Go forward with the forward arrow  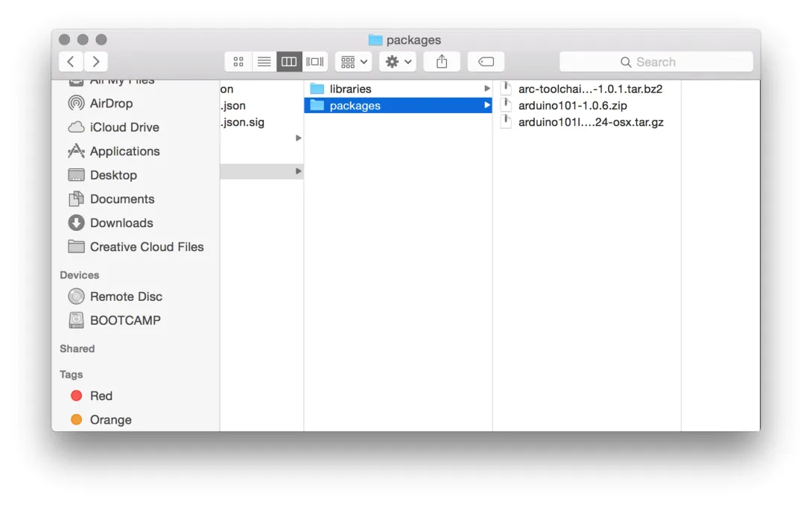(x=96, y=62)
